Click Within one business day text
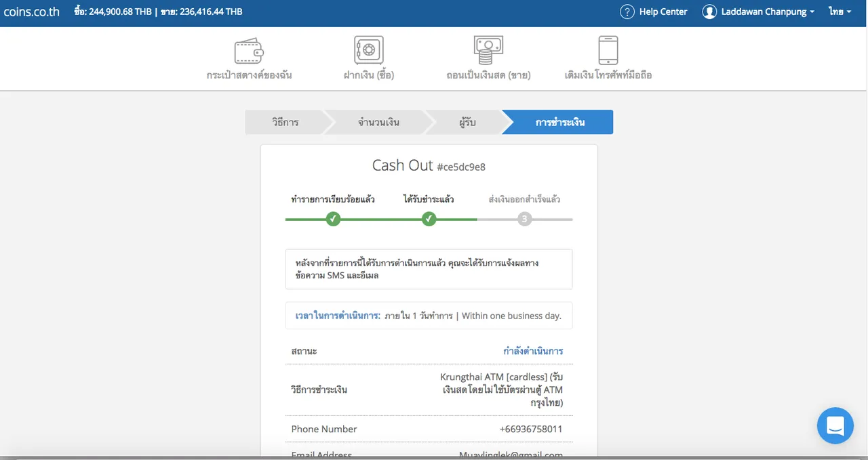 [511, 316]
